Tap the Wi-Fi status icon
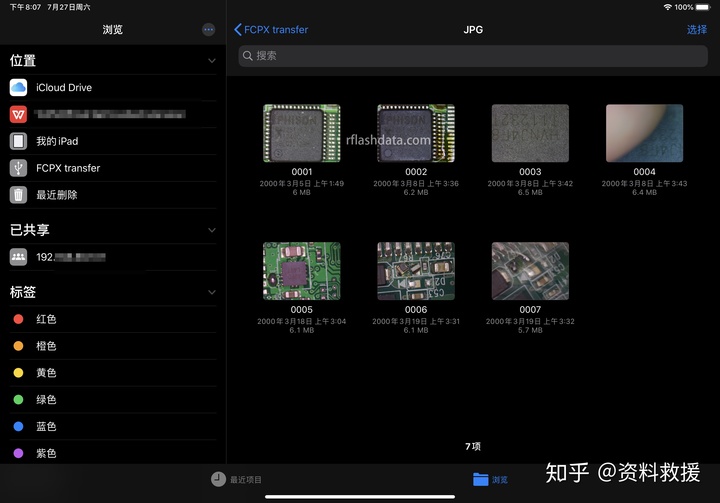720x503 pixels. 668,7
